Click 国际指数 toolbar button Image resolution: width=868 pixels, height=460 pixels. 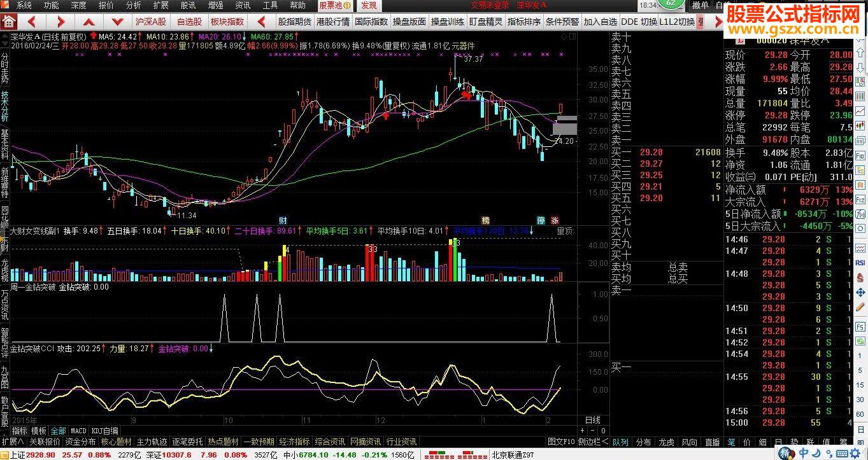click(x=371, y=22)
